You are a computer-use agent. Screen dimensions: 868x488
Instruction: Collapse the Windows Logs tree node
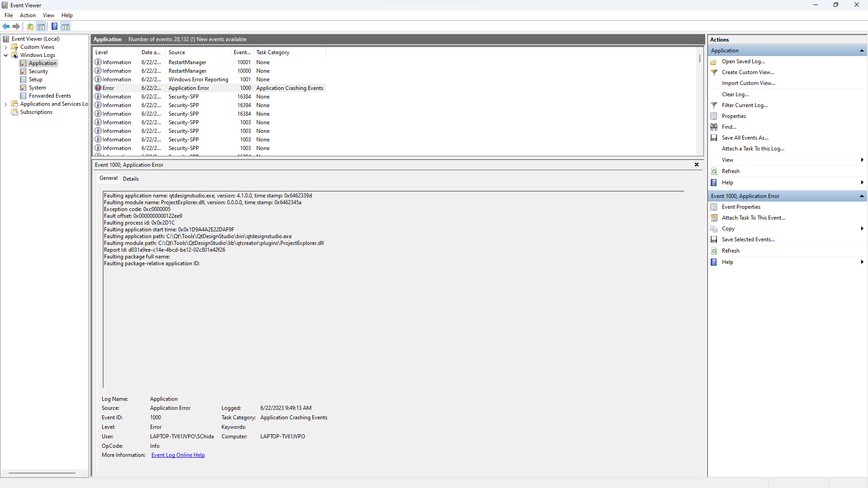click(x=5, y=55)
